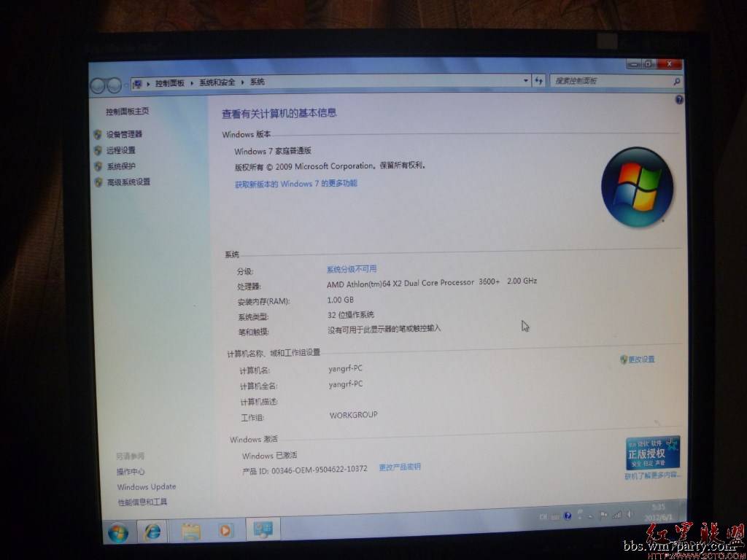Click the 查看有关计算机的基本信息 heading
The image size is (747, 560).
point(279,113)
